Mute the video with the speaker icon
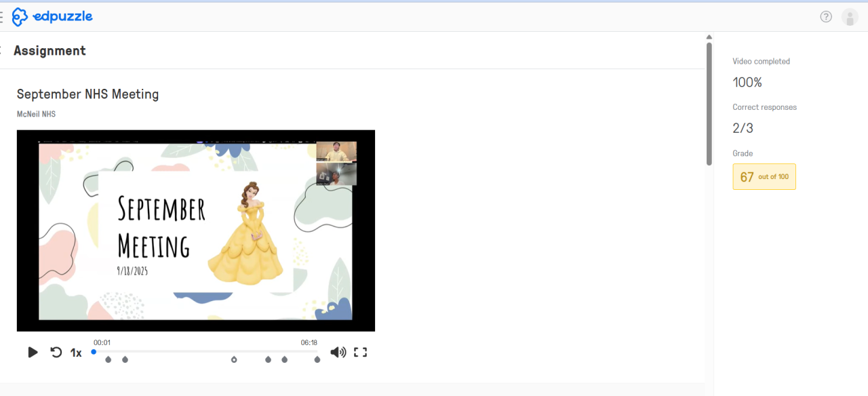The height and width of the screenshot is (396, 868). coord(338,352)
